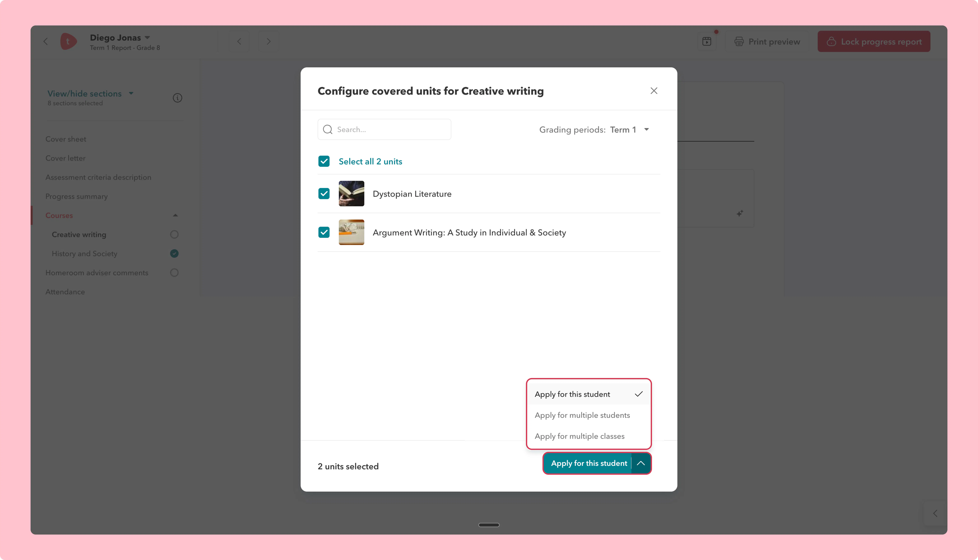
Task: Open the History and Society course
Action: 85,254
